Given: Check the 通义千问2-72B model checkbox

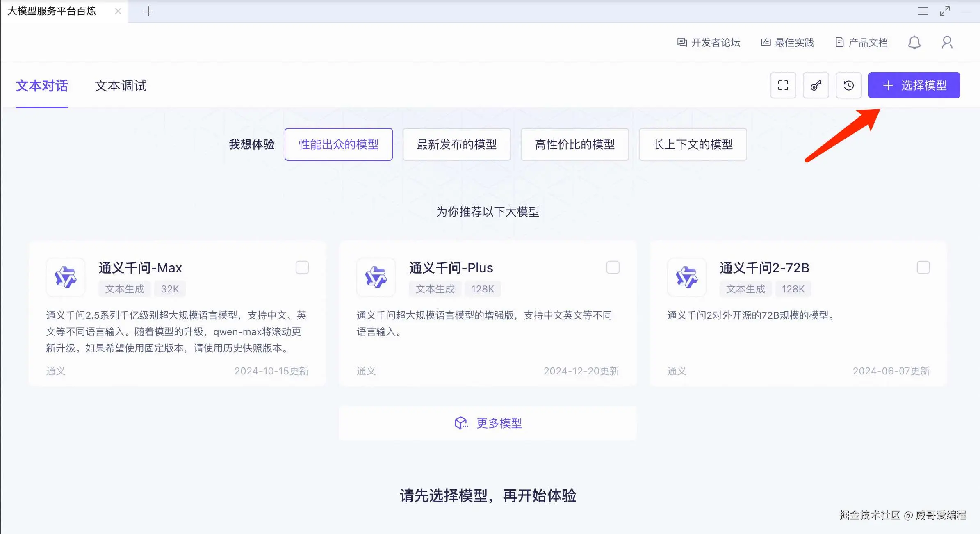Looking at the screenshot, I should [923, 267].
